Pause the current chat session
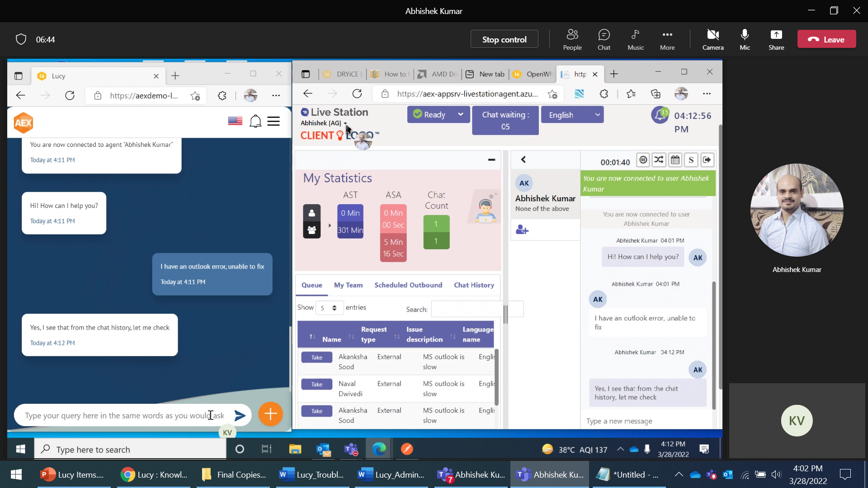Viewport: 868px width, 488px height. tap(643, 160)
